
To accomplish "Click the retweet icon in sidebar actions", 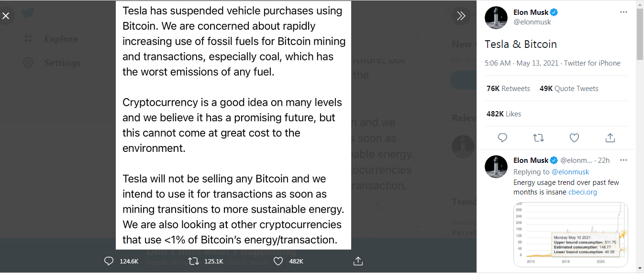I will coord(538,138).
